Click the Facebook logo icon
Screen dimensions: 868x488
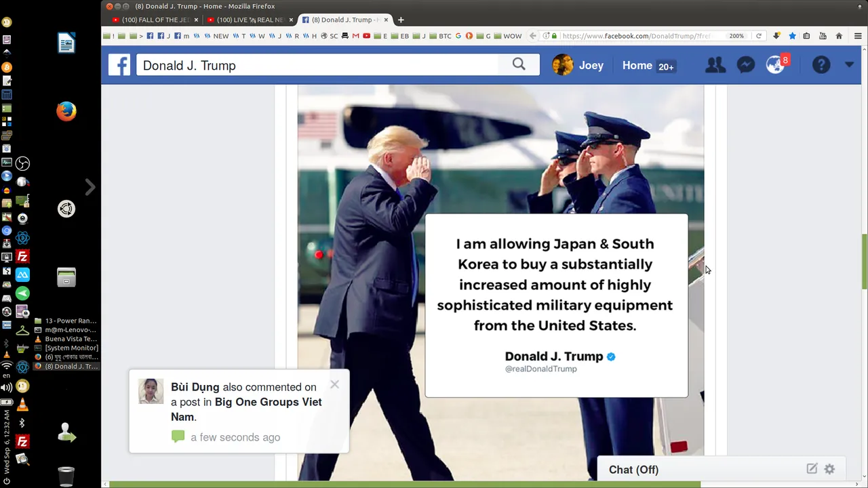pos(119,65)
